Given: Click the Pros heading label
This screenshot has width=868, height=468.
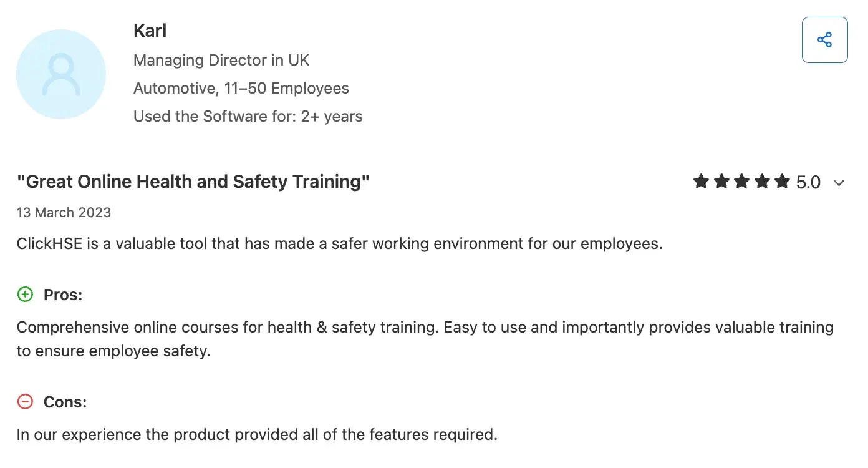Looking at the screenshot, I should pos(63,295).
